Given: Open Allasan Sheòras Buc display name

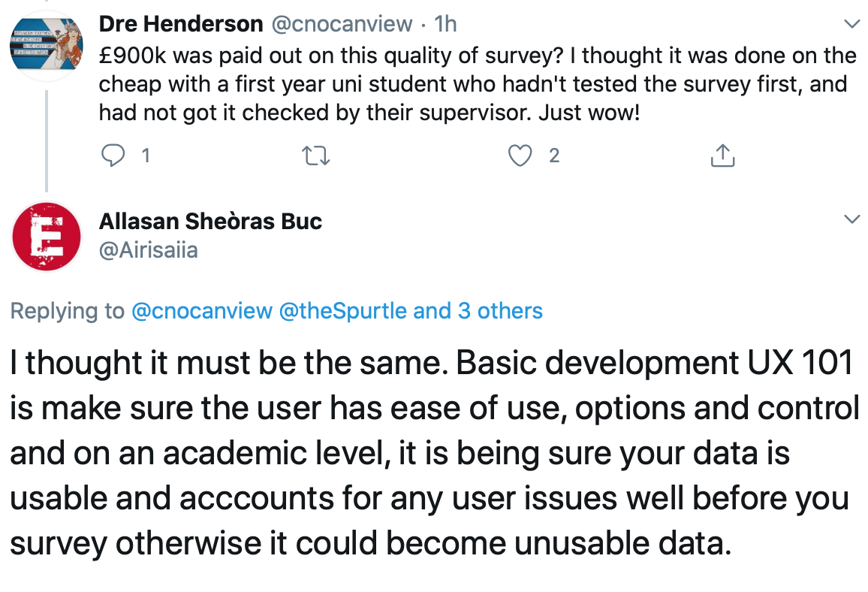Looking at the screenshot, I should click(210, 221).
